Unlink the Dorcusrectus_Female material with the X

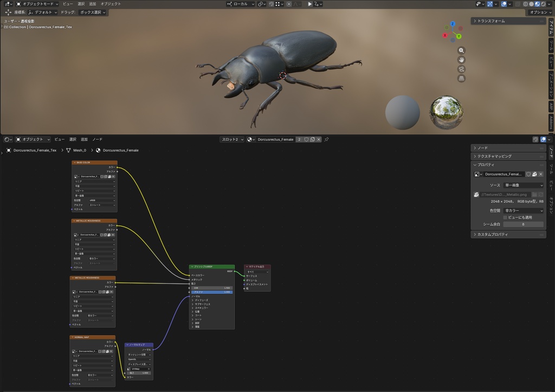[x=319, y=139]
